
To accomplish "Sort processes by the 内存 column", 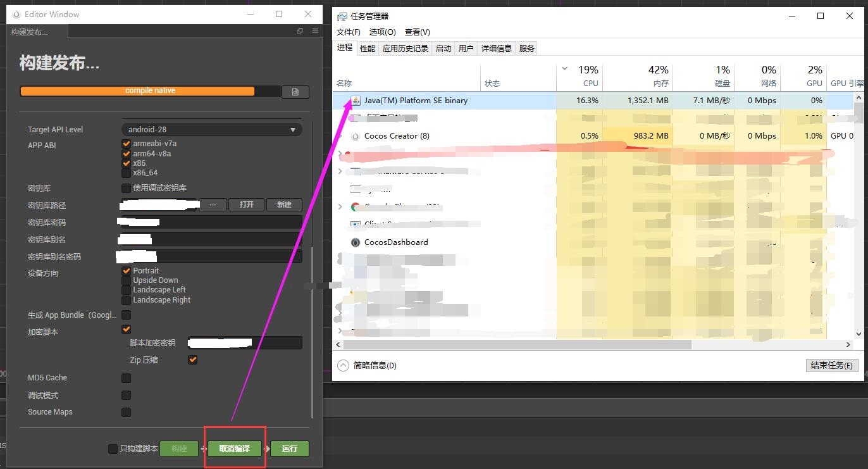I will (637, 77).
